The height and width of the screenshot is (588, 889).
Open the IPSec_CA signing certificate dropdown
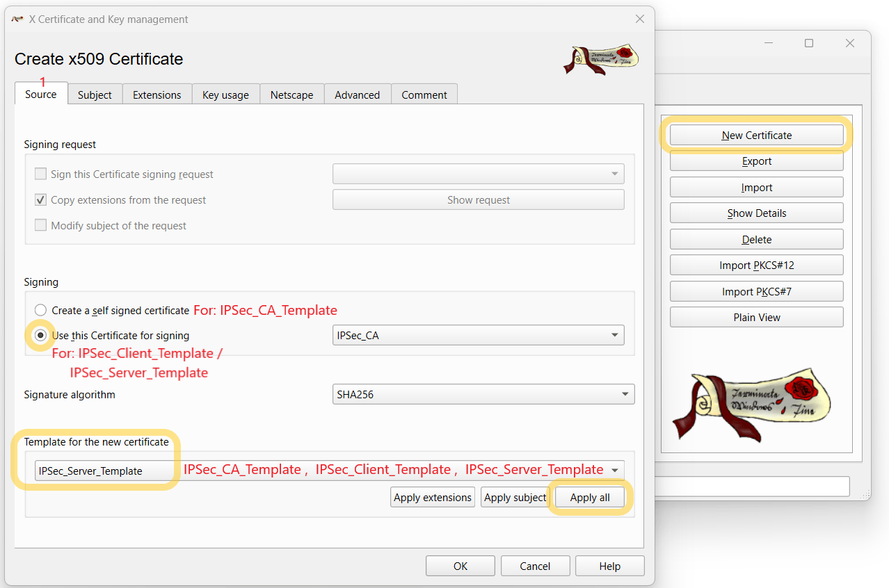[x=615, y=334]
